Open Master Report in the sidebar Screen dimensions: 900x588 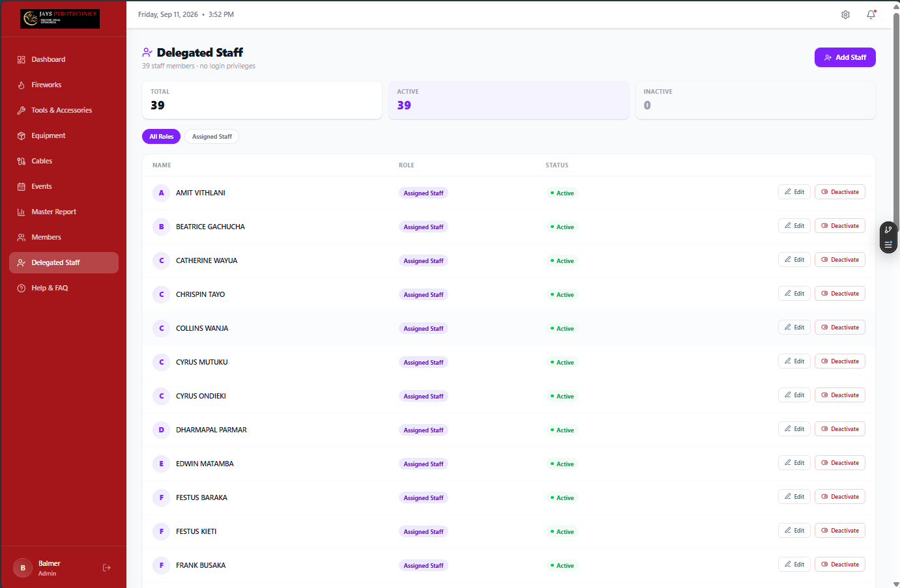pos(64,212)
